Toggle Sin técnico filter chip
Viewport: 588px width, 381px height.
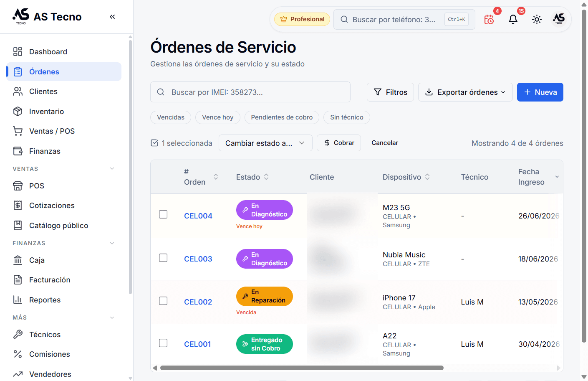click(x=347, y=117)
